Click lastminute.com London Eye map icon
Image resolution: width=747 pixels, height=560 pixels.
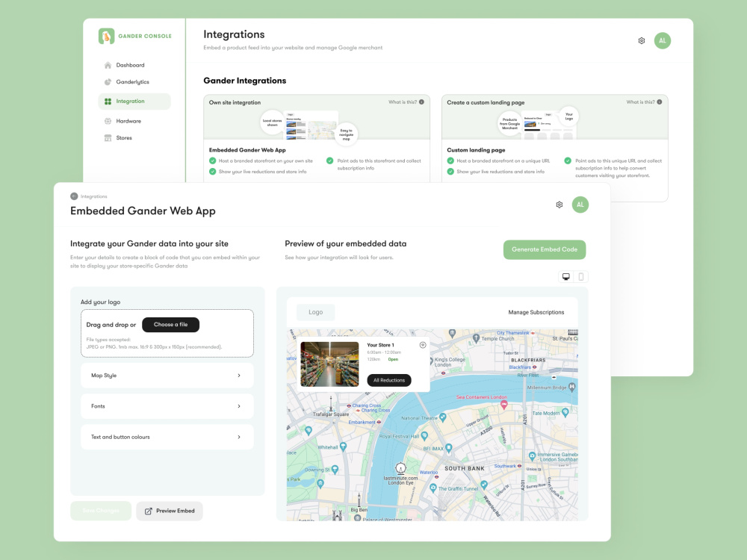[400, 468]
